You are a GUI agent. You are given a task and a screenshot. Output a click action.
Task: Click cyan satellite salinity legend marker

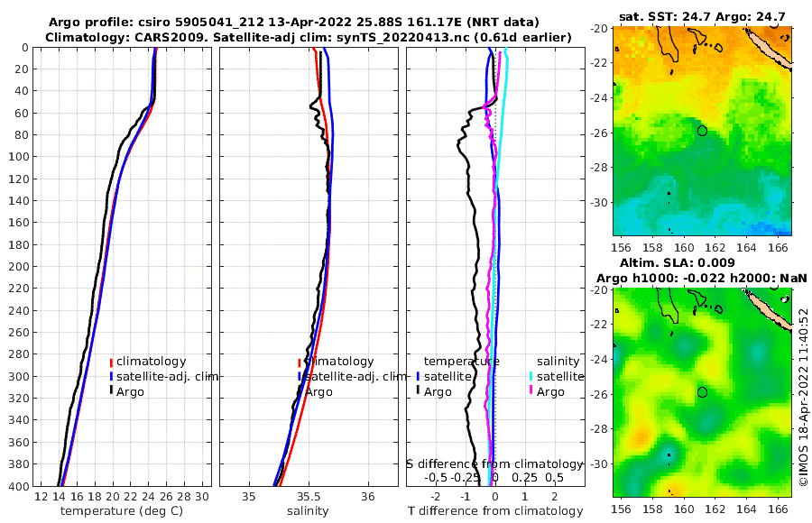click(x=531, y=377)
